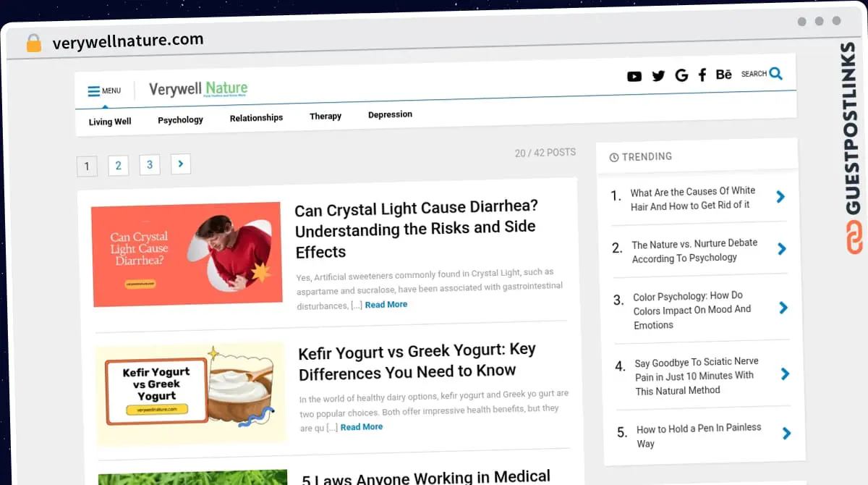
Task: Open the Crystal Light article thumbnail
Action: pyautogui.click(x=187, y=253)
